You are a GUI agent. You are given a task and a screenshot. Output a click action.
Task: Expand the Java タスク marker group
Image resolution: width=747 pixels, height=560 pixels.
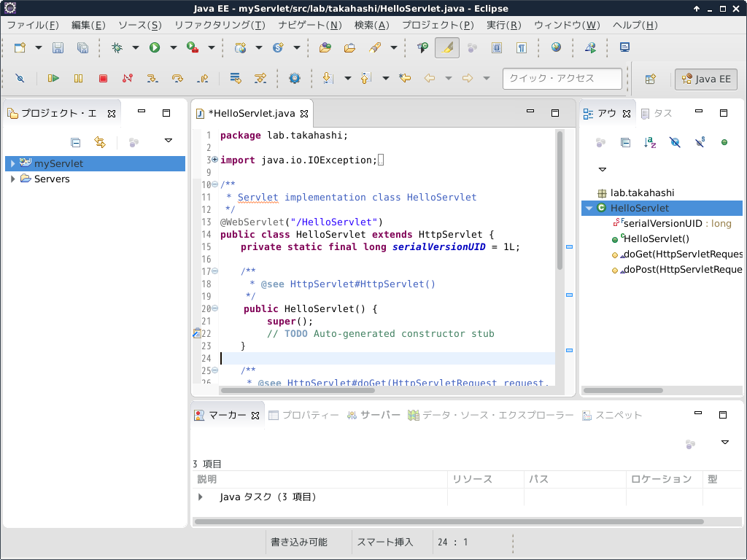[201, 497]
